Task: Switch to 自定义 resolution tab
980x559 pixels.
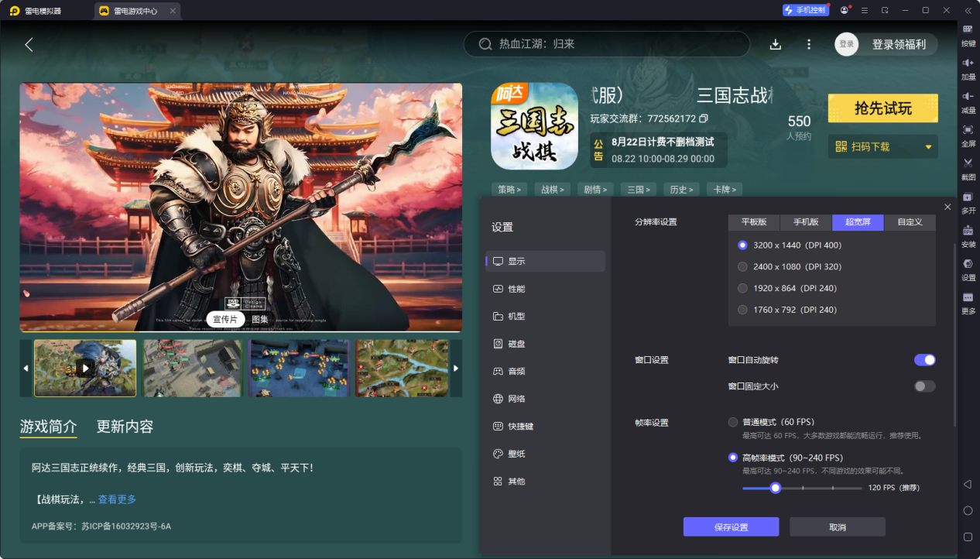Action: point(910,222)
